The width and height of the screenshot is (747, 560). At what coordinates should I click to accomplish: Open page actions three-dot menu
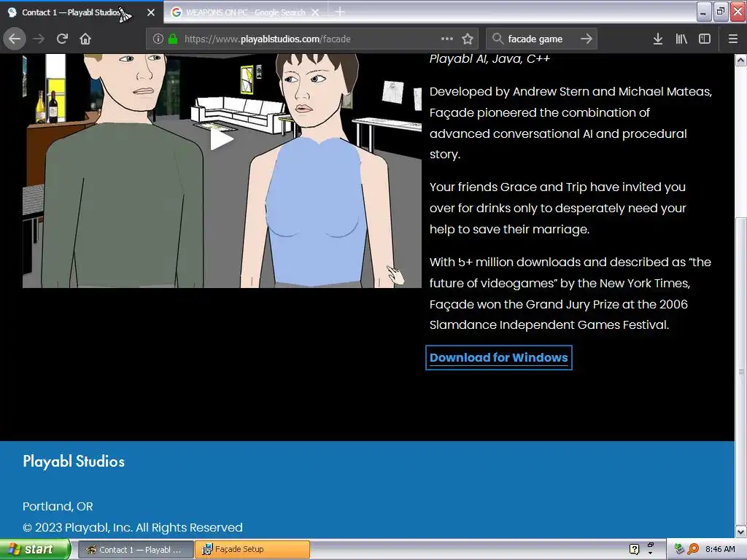(447, 39)
